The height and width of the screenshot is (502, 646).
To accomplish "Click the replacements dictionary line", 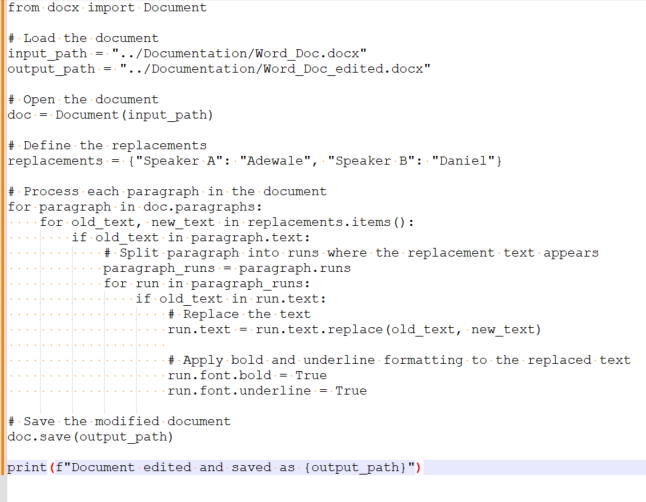I will (x=255, y=161).
